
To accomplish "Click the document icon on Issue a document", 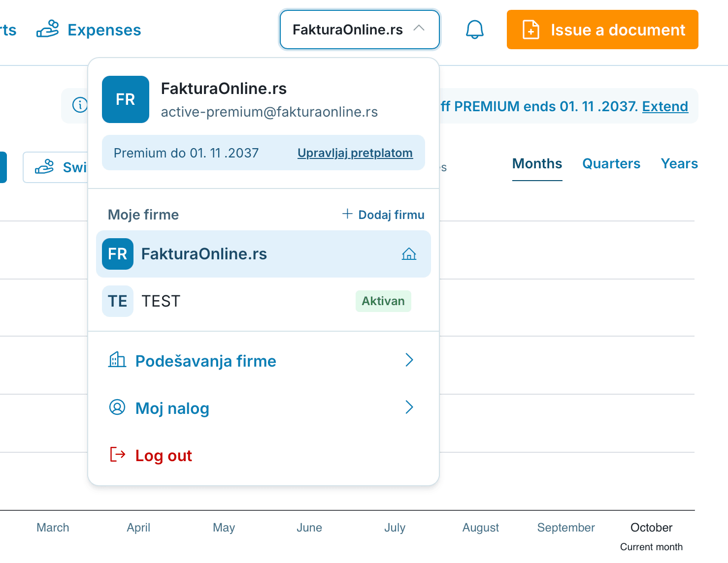I will point(531,30).
